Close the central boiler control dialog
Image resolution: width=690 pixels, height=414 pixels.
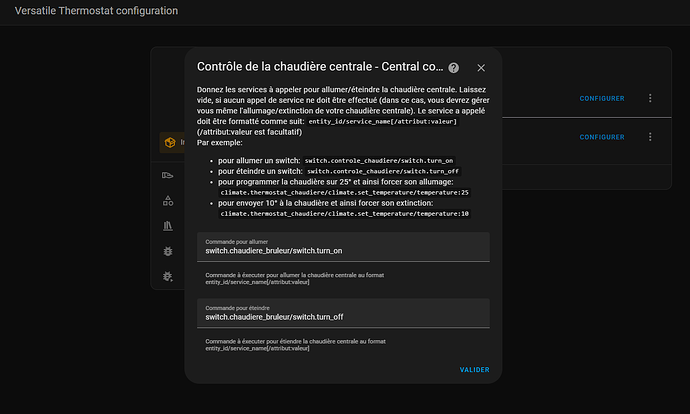(481, 68)
